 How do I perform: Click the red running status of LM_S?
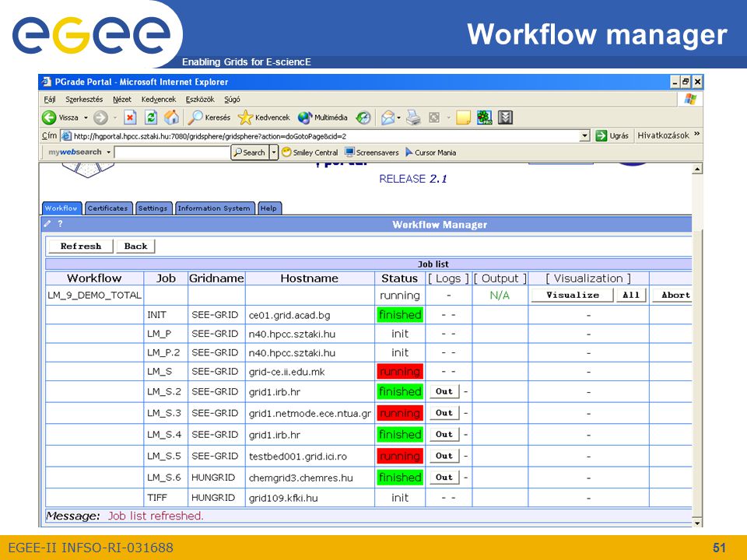[400, 372]
